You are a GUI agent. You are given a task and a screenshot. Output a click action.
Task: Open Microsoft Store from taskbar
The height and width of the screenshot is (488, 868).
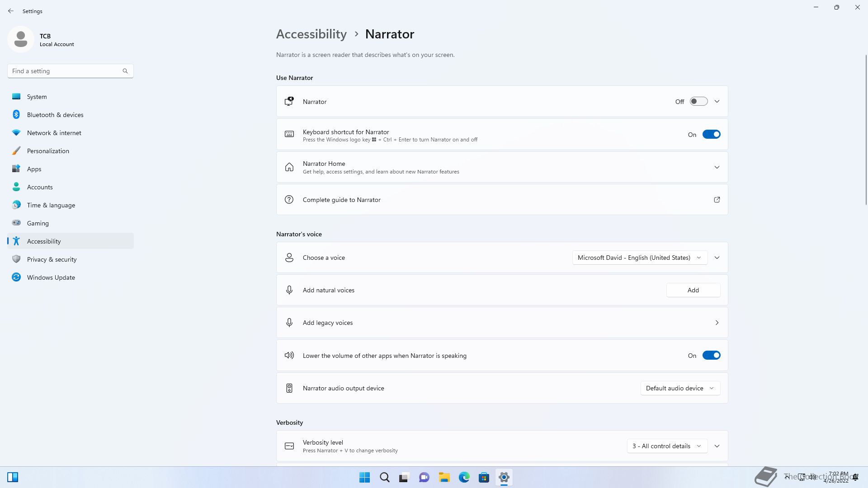pos(484,477)
